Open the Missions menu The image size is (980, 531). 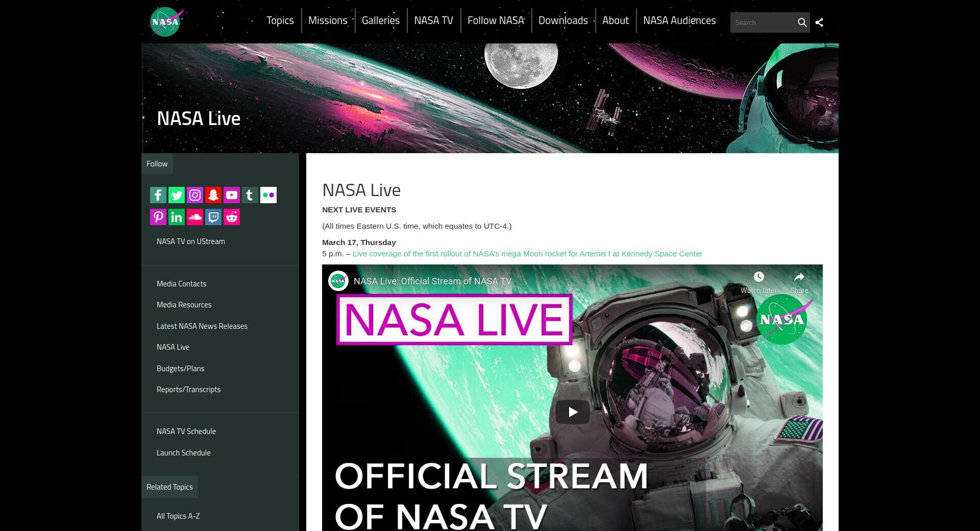coord(328,20)
